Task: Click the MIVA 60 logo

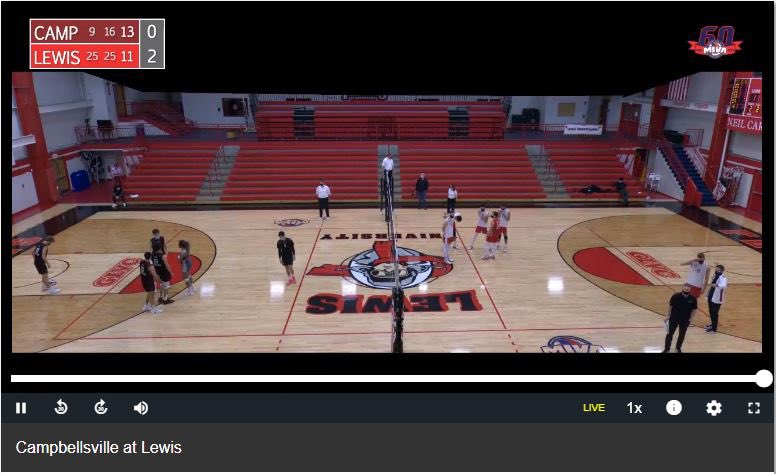Action: coord(715,42)
